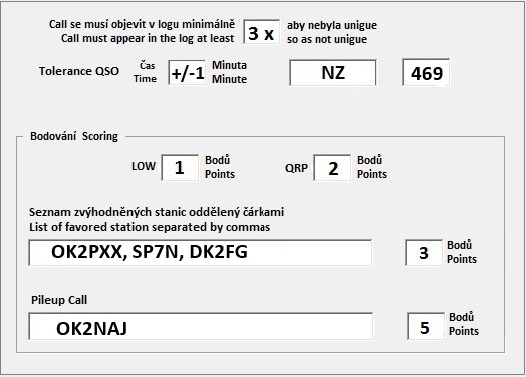Click the 'NZ' text box

click(333, 72)
